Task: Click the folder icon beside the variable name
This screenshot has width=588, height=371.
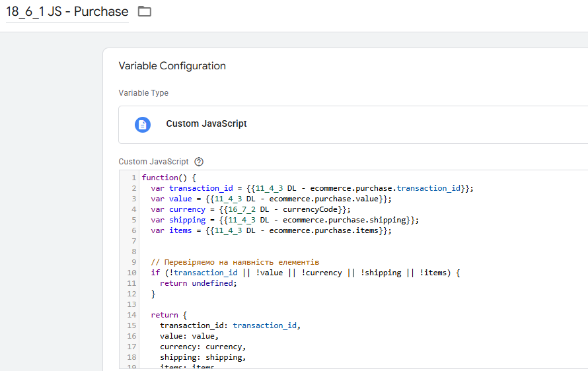Action: pos(145,12)
